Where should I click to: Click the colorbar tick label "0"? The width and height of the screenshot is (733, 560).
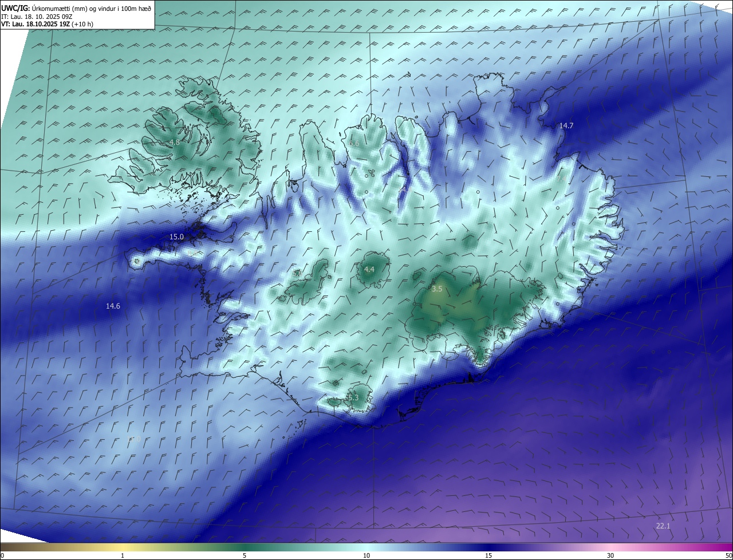(x=2, y=555)
